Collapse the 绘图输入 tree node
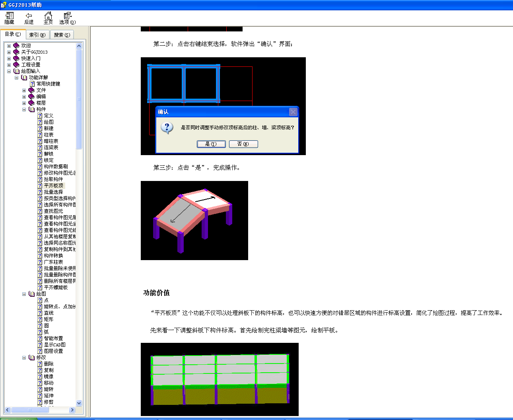The height and width of the screenshot is (420, 513). point(9,71)
